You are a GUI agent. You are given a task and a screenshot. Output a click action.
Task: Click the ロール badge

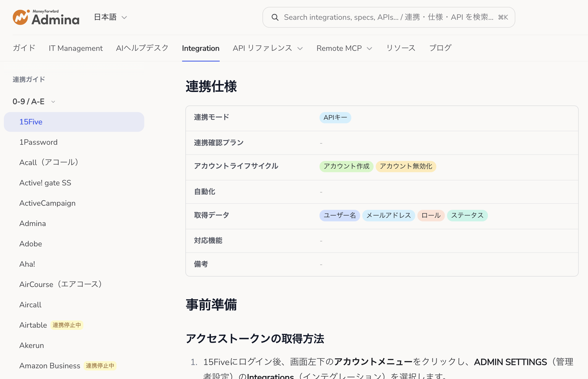(431, 215)
